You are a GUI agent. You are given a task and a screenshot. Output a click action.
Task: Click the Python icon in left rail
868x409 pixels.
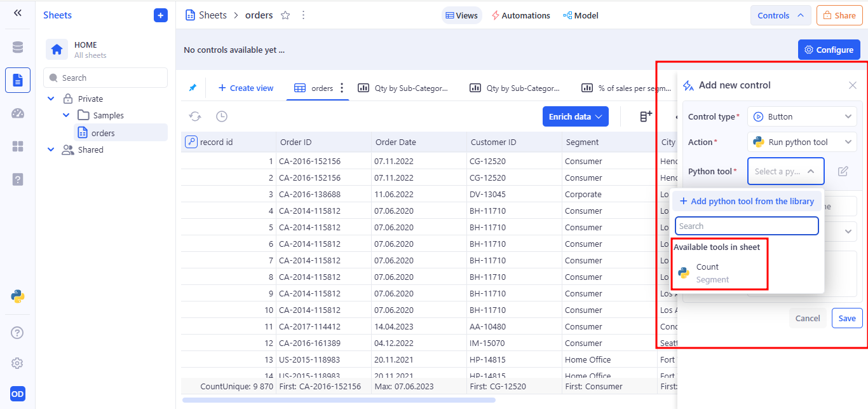(18, 296)
